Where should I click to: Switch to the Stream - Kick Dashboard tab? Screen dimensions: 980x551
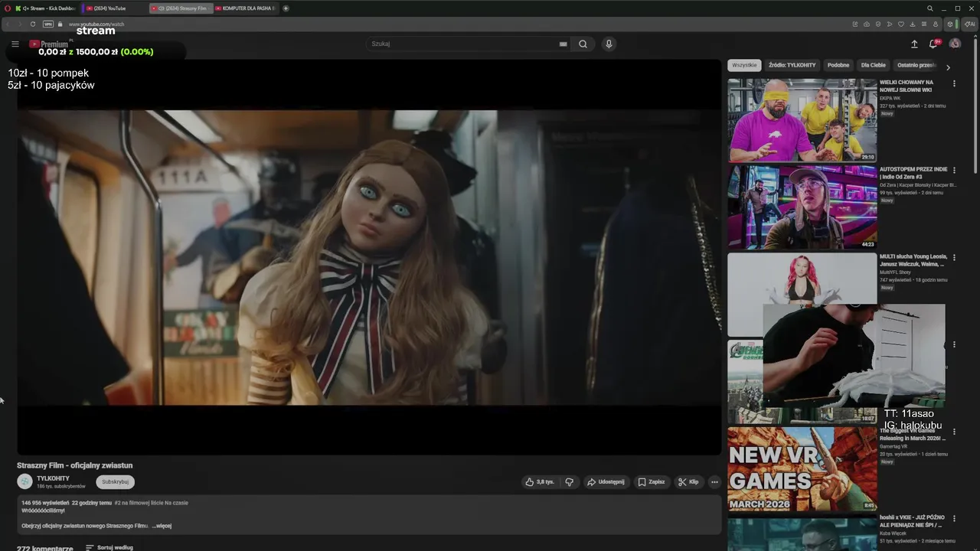46,8
